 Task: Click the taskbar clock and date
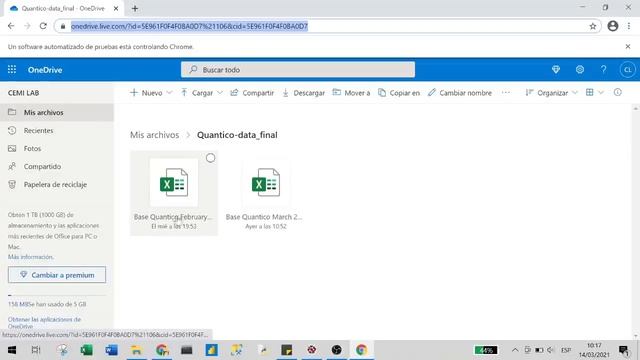594,350
